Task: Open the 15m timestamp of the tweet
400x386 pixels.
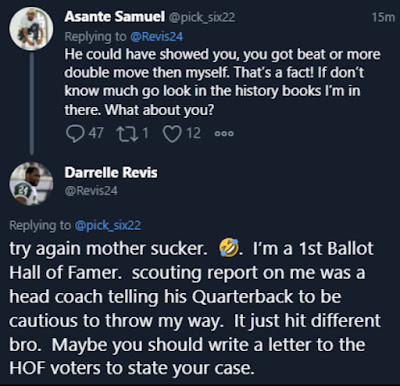Action: tap(383, 17)
